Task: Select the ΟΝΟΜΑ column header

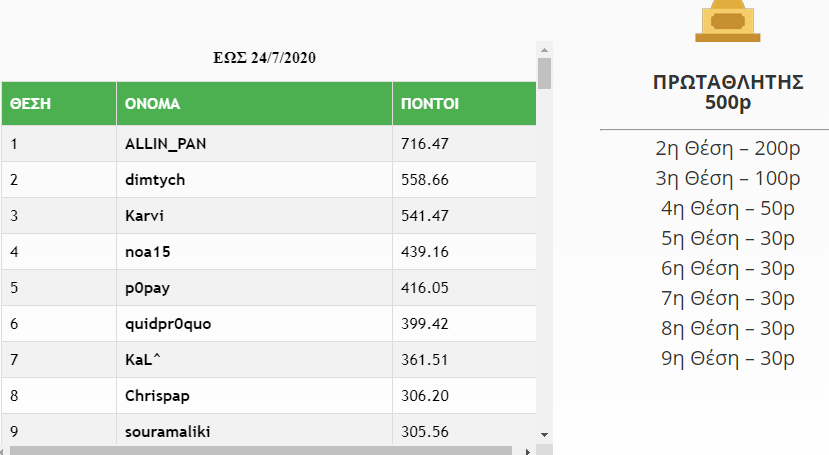Action: point(152,104)
